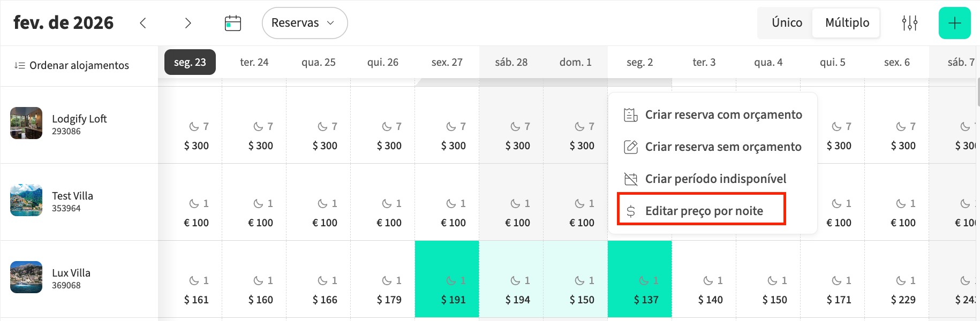Viewport: 980px width, 321px height.
Task: Switch selection mode to Único
Action: (x=786, y=23)
